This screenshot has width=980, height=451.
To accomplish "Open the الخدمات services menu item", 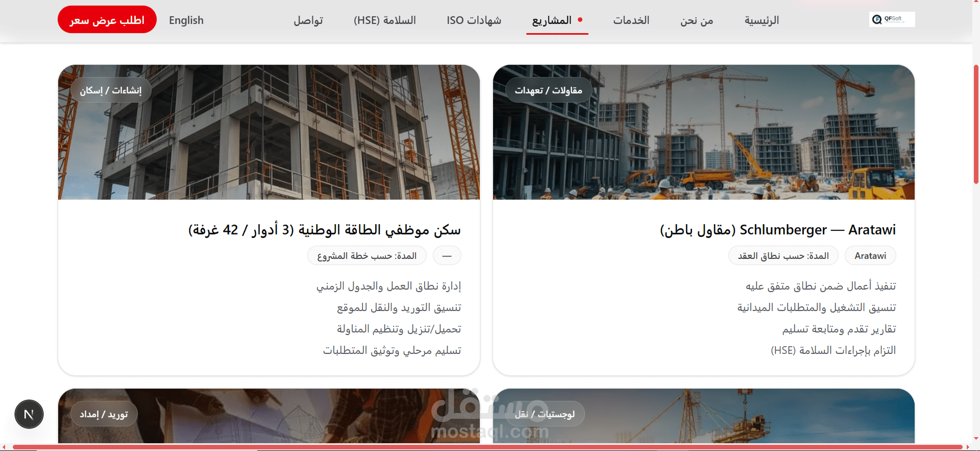I will point(631,20).
